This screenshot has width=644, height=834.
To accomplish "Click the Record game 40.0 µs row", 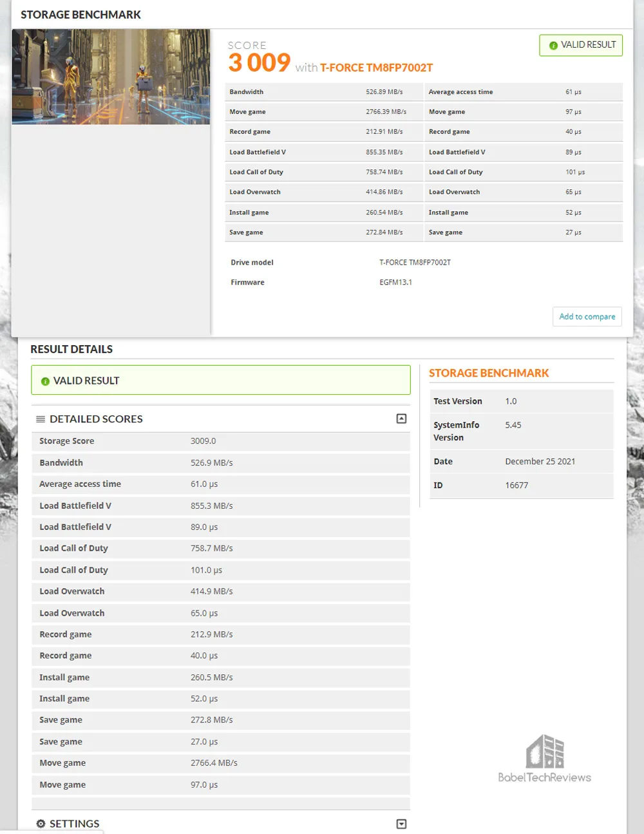I will pos(221,656).
